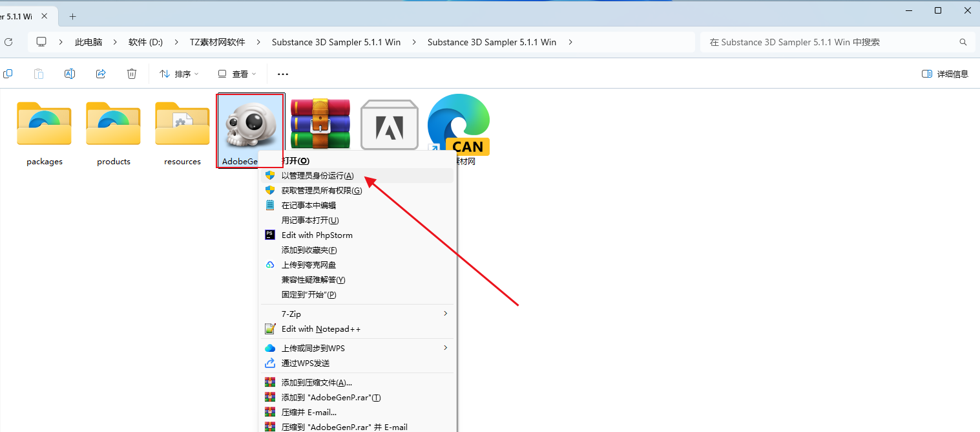The width and height of the screenshot is (980, 432).
Task: Expand the 上传或同步到WPS submenu
Action: coord(445,348)
